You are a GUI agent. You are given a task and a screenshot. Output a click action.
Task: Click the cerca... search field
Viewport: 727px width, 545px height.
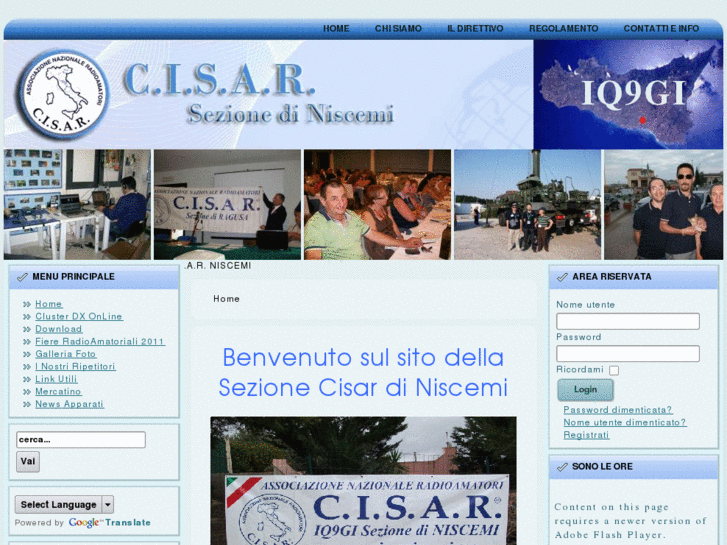click(x=81, y=440)
